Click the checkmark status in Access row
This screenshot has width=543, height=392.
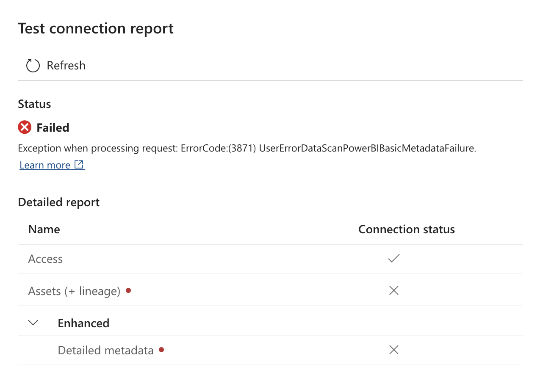point(394,258)
